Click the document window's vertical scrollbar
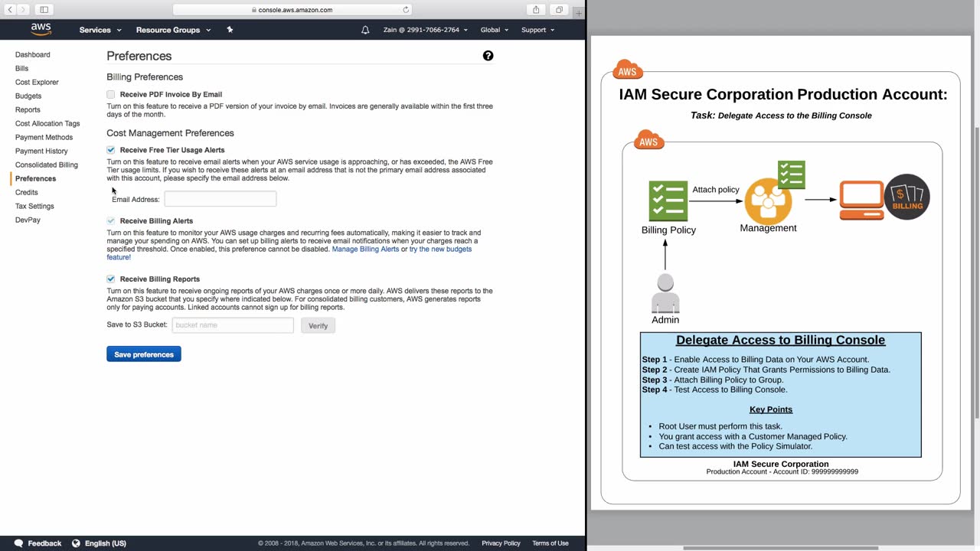Screen dimensions: 980x551 976,271
